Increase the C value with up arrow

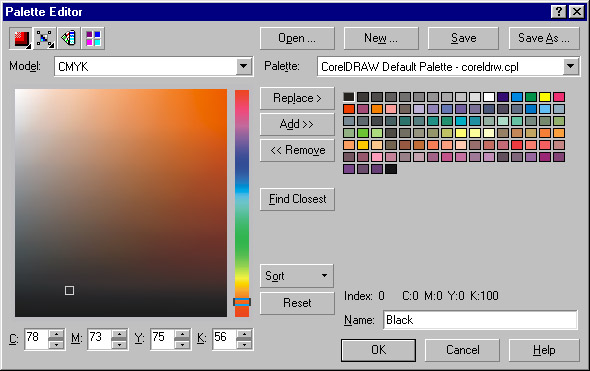[56, 334]
